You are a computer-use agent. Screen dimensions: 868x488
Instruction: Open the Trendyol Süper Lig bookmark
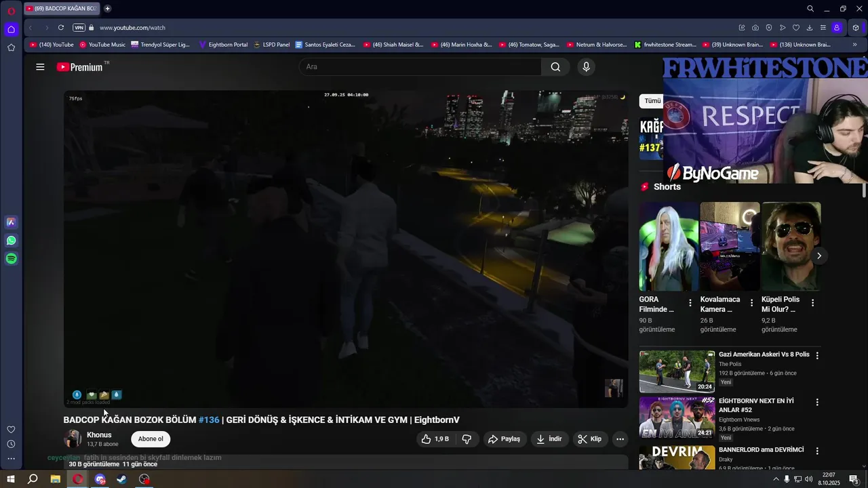[x=160, y=45]
